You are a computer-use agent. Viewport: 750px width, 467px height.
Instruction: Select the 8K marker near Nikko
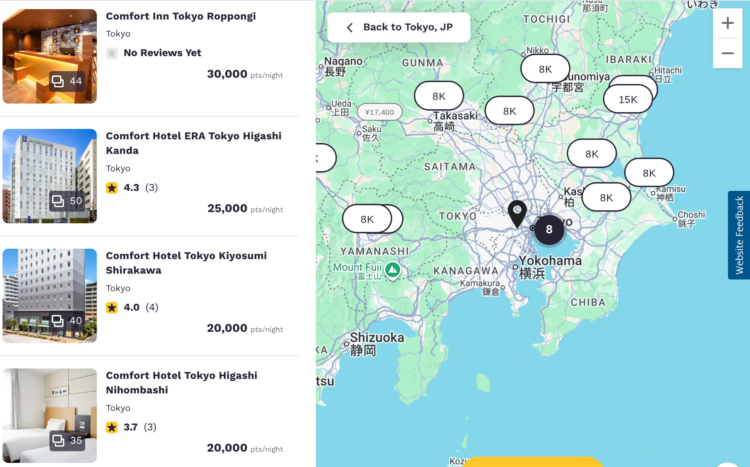click(545, 69)
